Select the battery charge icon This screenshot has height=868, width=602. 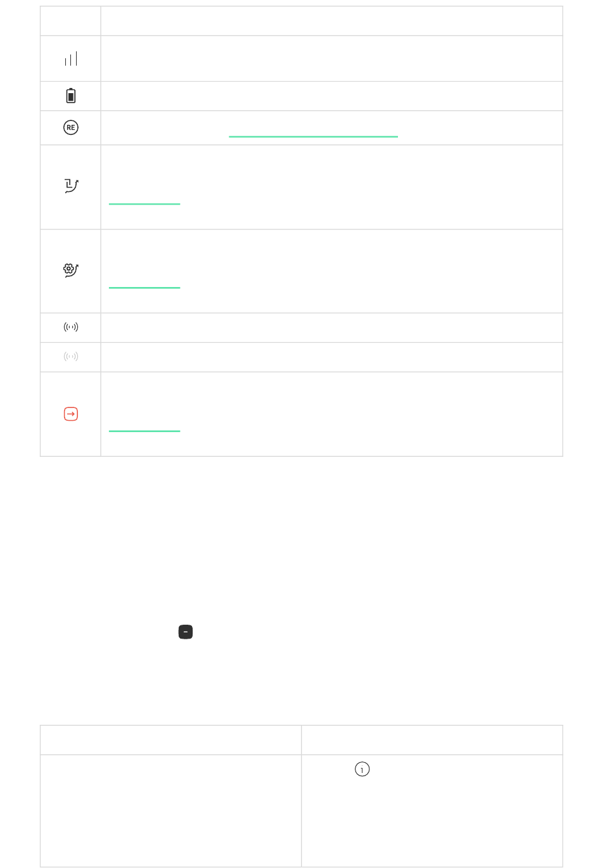71,96
